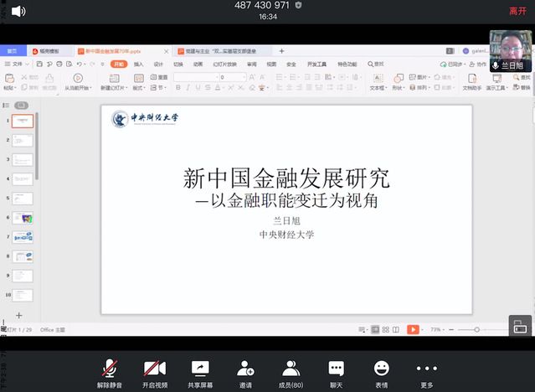Select slide 7 thumbnail in the slide panel
The image size is (535, 392).
point(23,237)
